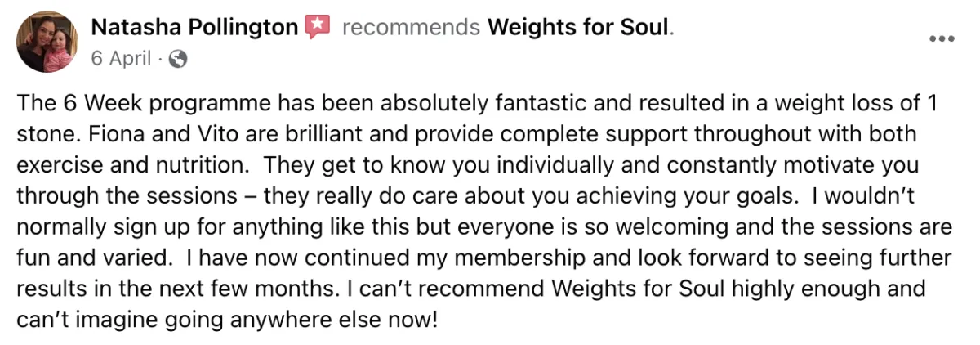Open the 6 April post timestamp

tap(120, 59)
